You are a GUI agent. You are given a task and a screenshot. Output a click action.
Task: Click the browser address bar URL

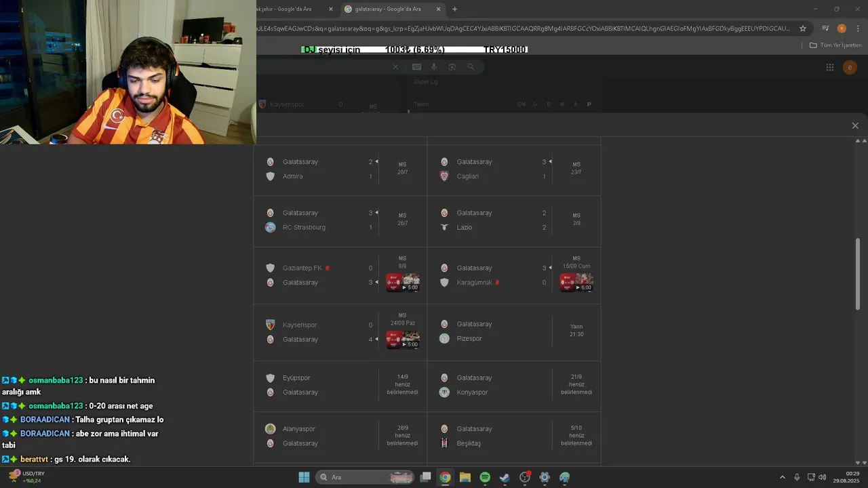click(x=522, y=28)
